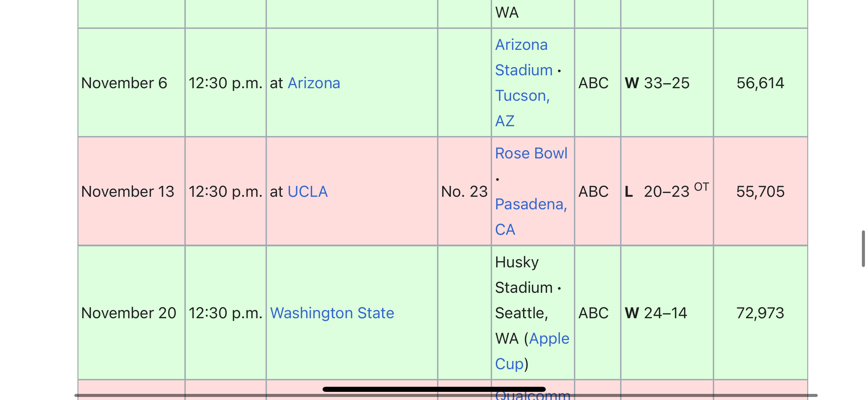The height and width of the screenshot is (400, 868).
Task: Click the W 33–25 result cell
Action: [657, 83]
